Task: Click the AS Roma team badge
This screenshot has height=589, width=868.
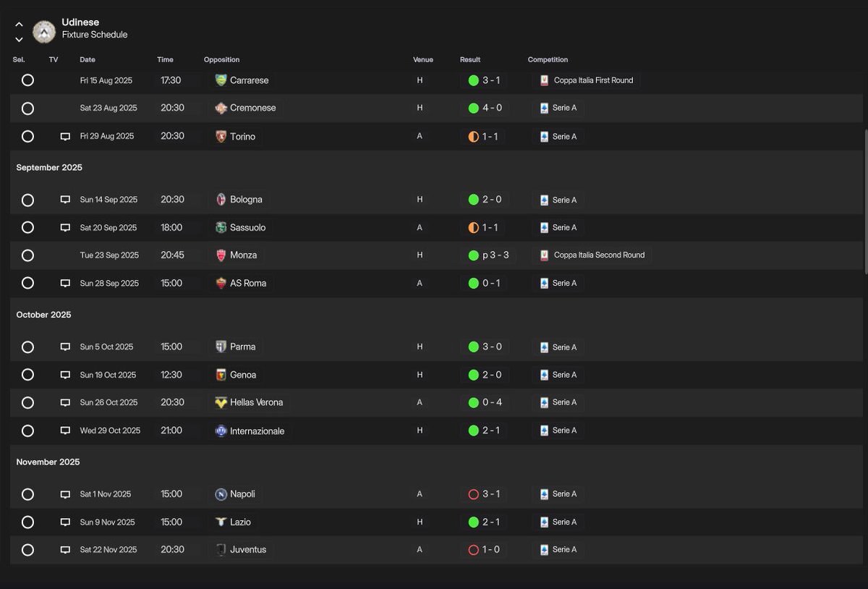Action: pyautogui.click(x=221, y=283)
